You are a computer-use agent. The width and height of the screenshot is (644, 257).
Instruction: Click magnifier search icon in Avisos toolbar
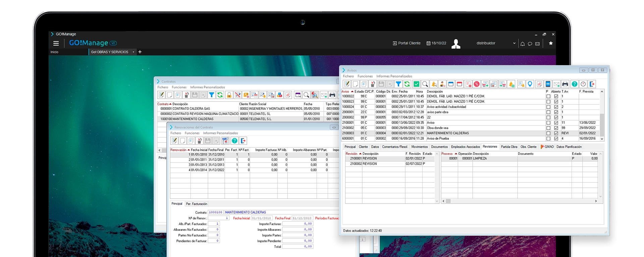pos(425,84)
